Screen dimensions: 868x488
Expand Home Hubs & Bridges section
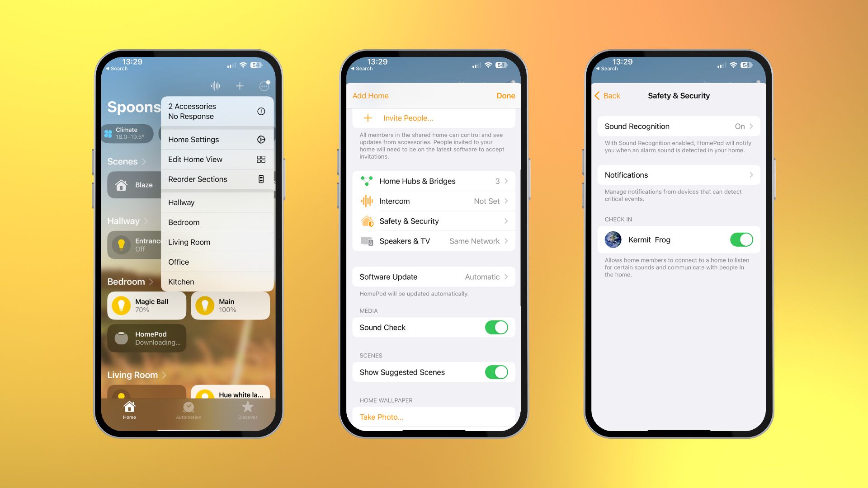434,181
